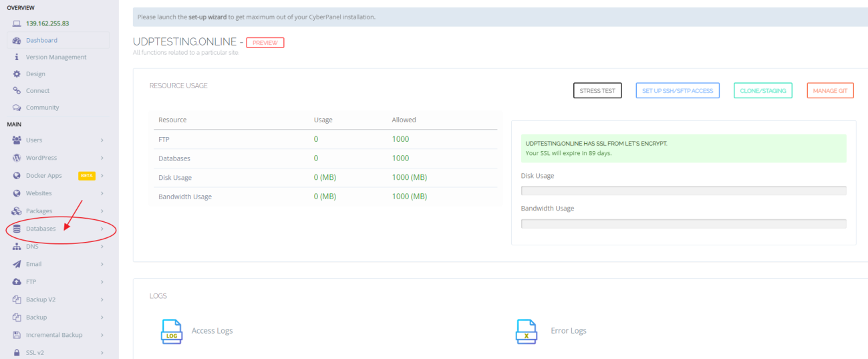Click the Disk Usage row in resource table
Screen dimensions: 868x359
click(325, 177)
